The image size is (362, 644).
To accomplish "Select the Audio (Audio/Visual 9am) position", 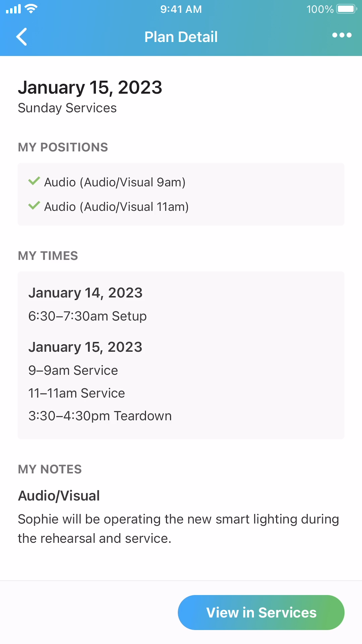I will pyautogui.click(x=115, y=182).
